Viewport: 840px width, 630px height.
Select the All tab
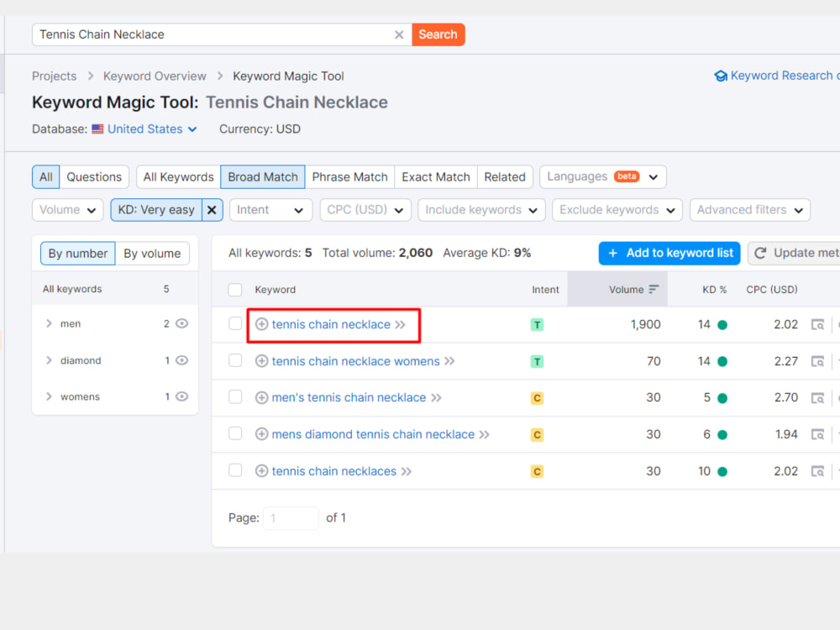point(46,176)
